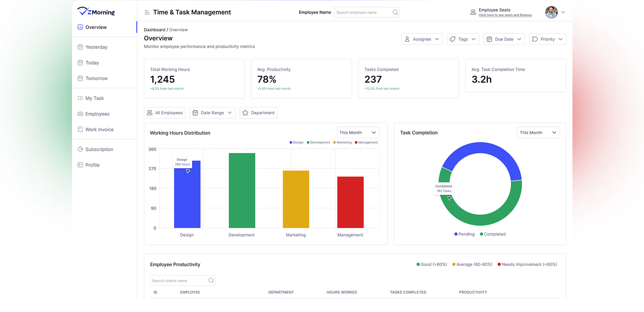The image size is (644, 312).
Task: Click the blue Design bar in chart
Action: tap(187, 194)
